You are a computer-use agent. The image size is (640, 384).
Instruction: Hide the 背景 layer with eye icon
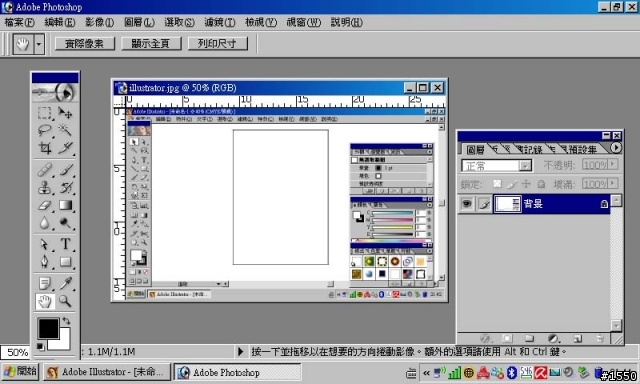(x=467, y=204)
